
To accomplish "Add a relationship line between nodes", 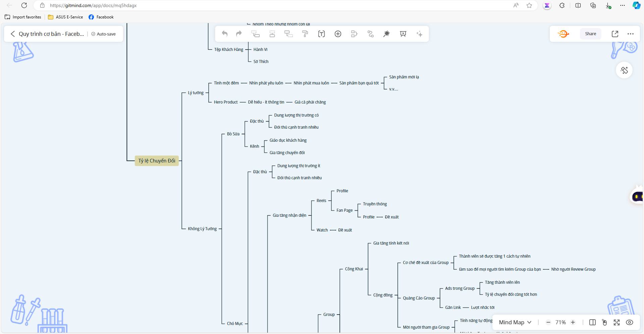I will point(370,34).
